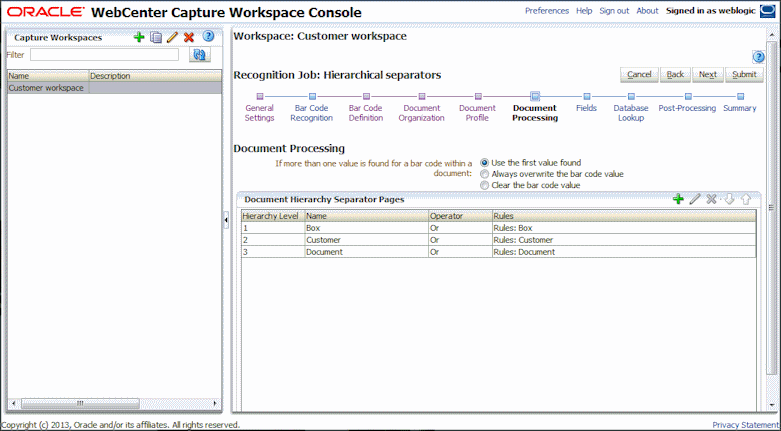Collapse the left pane using the splitter arrow
Image resolution: width=781 pixels, height=431 pixels.
click(226, 219)
